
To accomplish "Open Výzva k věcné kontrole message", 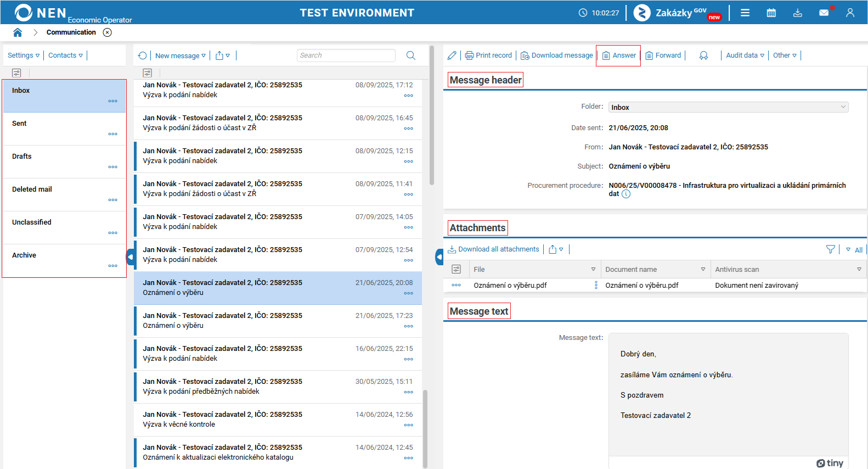I will pos(278,420).
